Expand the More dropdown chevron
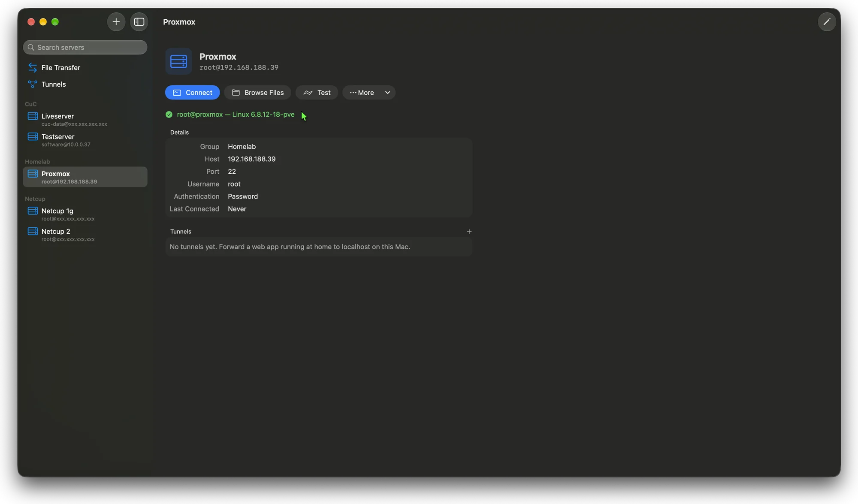 click(387, 93)
